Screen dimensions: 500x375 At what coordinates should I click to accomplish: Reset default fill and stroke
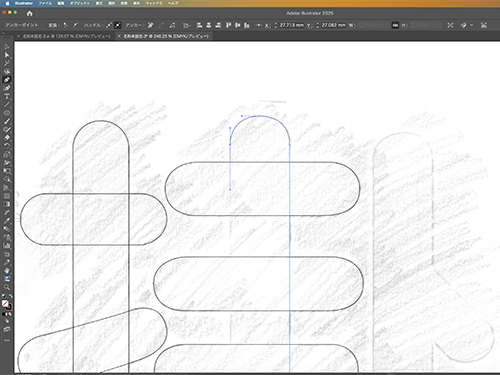click(x=4, y=296)
